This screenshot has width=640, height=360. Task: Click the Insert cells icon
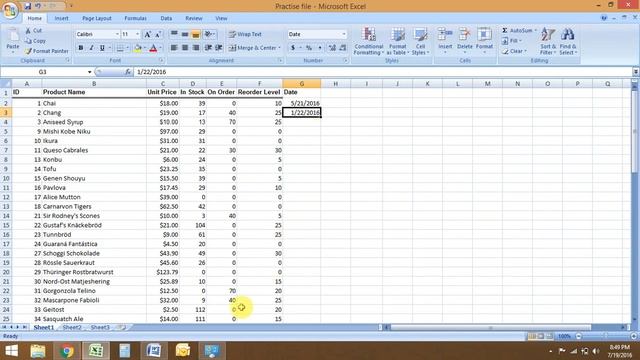coord(445,35)
